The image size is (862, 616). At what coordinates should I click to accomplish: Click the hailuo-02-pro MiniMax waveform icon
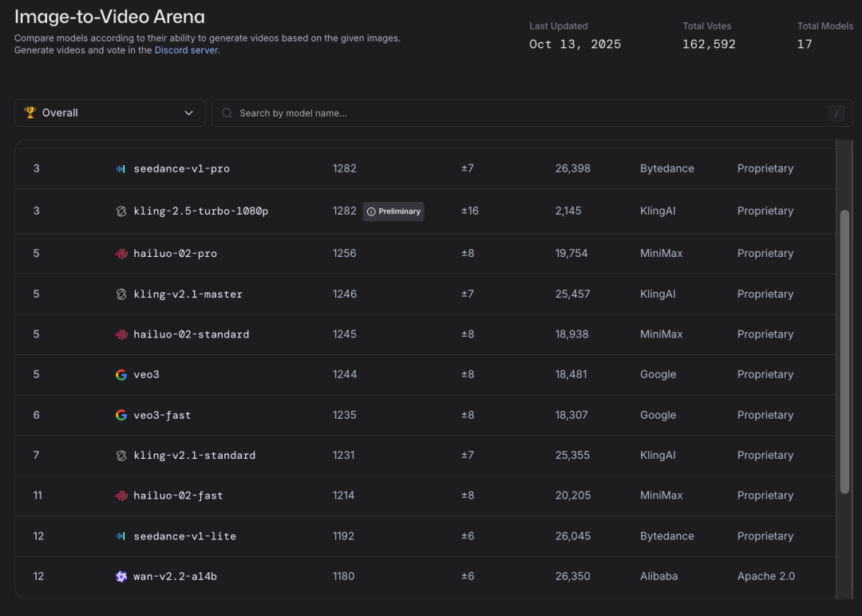tap(121, 254)
